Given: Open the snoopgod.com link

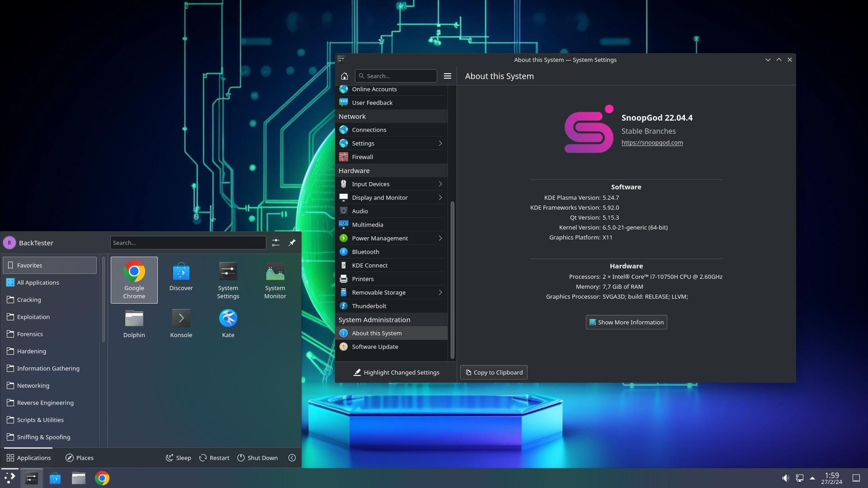Looking at the screenshot, I should tap(652, 142).
